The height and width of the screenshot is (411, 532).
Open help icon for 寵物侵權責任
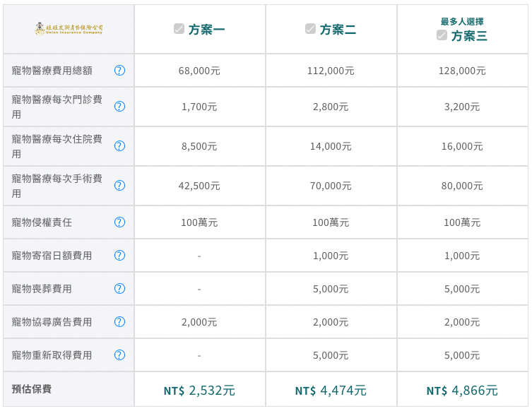point(119,222)
